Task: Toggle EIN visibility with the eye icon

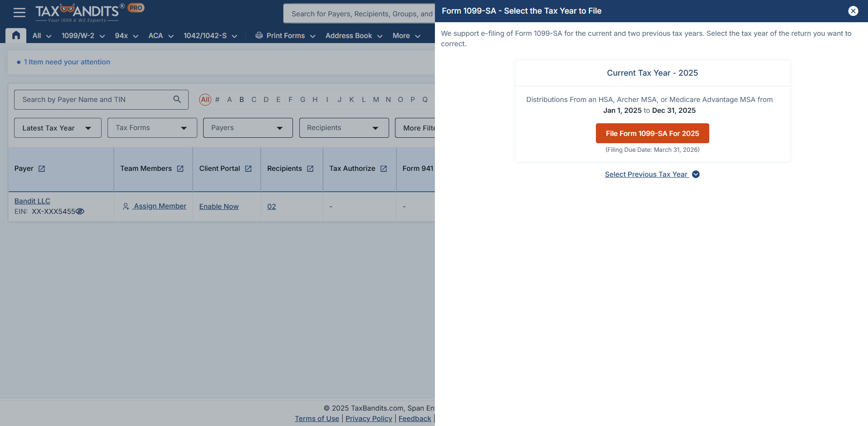Action: [80, 212]
